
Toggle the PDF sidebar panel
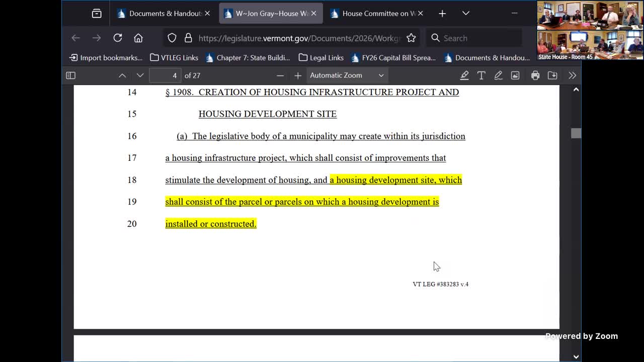[x=70, y=75]
